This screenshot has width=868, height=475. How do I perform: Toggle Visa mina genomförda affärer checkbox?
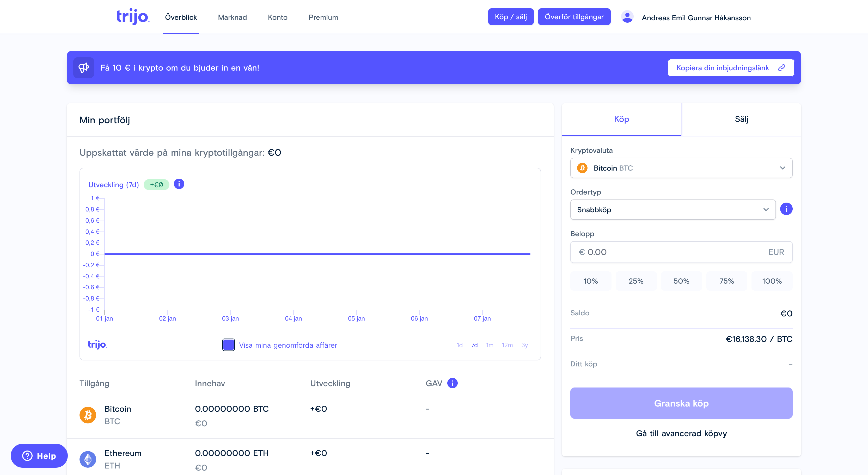pyautogui.click(x=228, y=345)
